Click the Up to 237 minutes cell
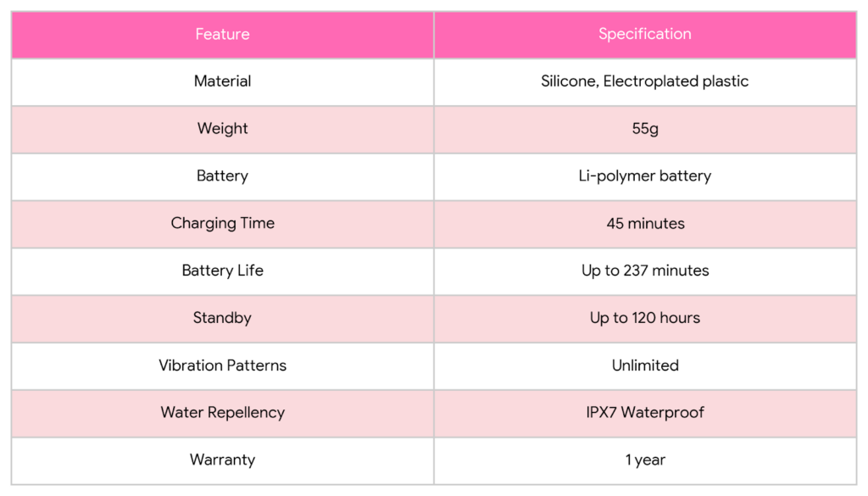The width and height of the screenshot is (868, 496). click(644, 271)
